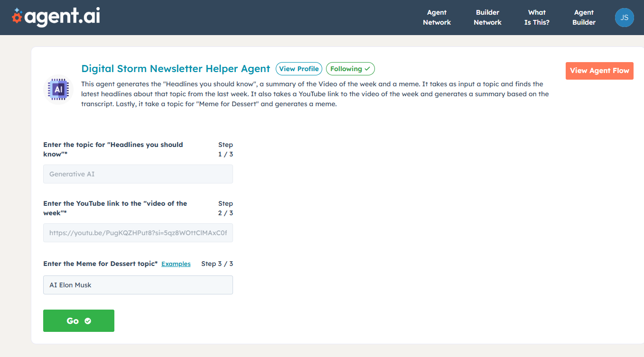
Task: Toggle the Following button
Action: coord(350,69)
